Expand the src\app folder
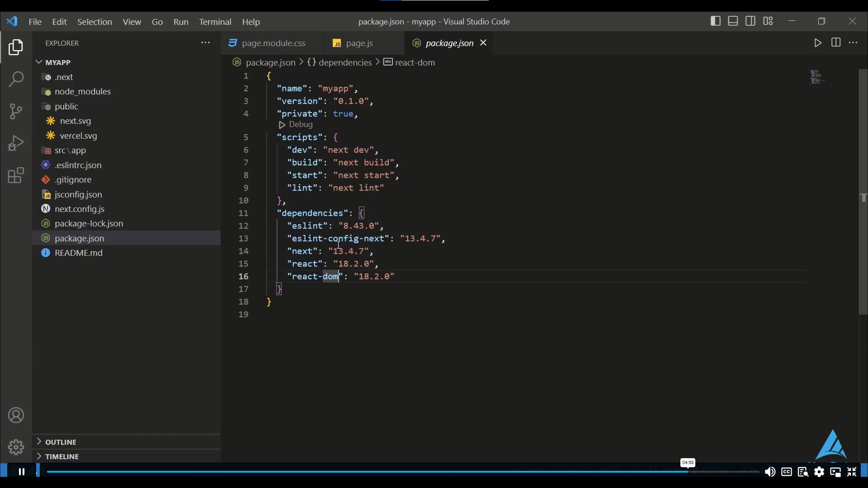Screen dimensions: 868x488 click(126, 150)
